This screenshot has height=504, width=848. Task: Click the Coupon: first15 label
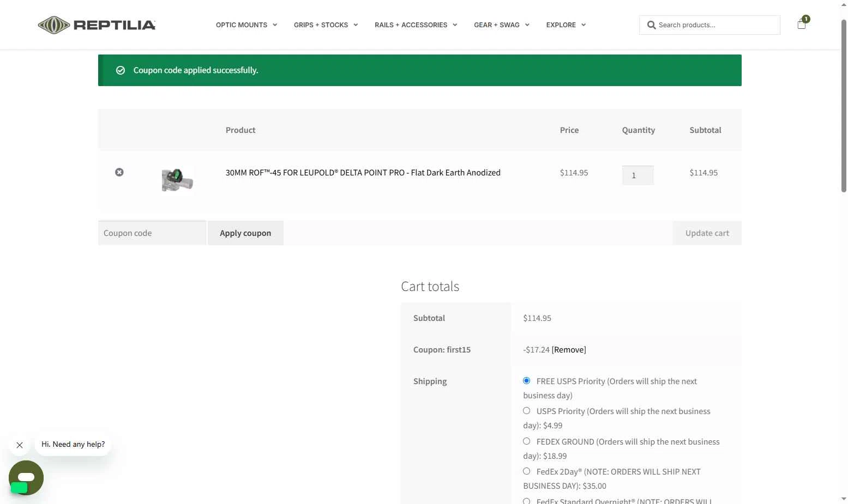(442, 350)
